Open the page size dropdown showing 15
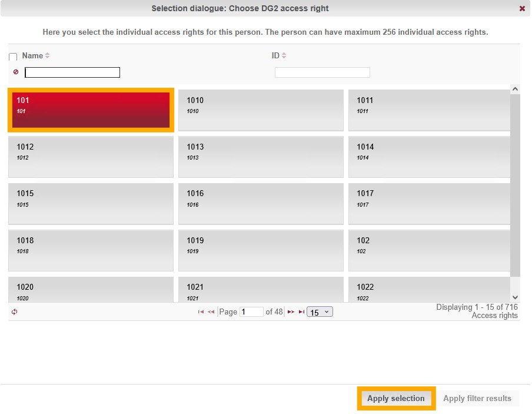This screenshot has width=532, height=414. coord(320,312)
